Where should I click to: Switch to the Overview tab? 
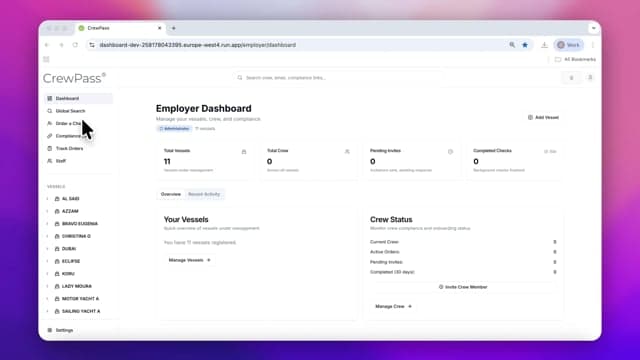(x=171, y=194)
